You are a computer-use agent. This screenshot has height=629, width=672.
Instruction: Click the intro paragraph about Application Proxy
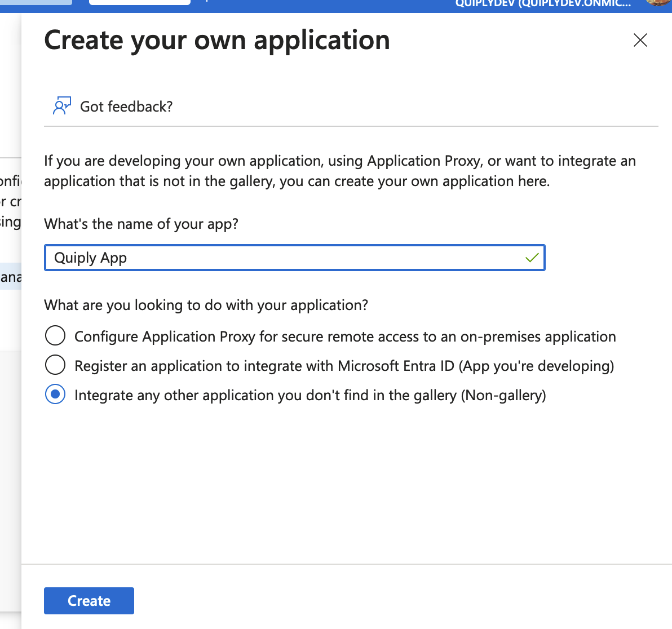(340, 171)
